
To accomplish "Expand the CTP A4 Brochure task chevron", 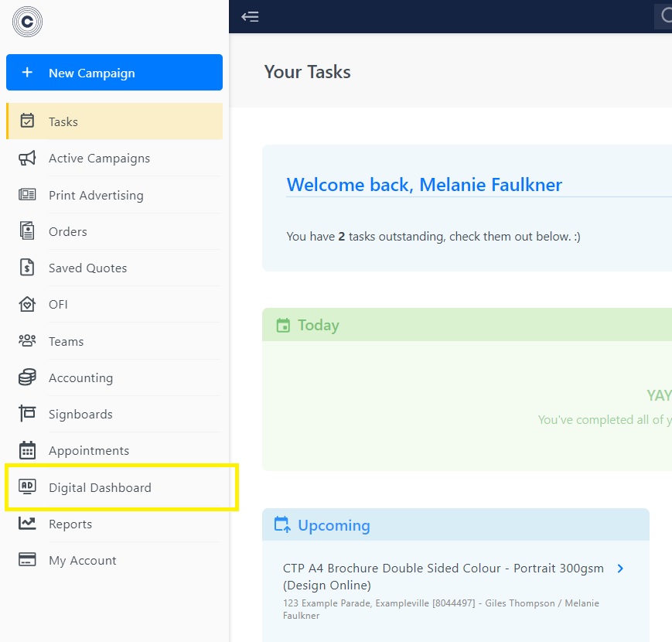I will (620, 569).
